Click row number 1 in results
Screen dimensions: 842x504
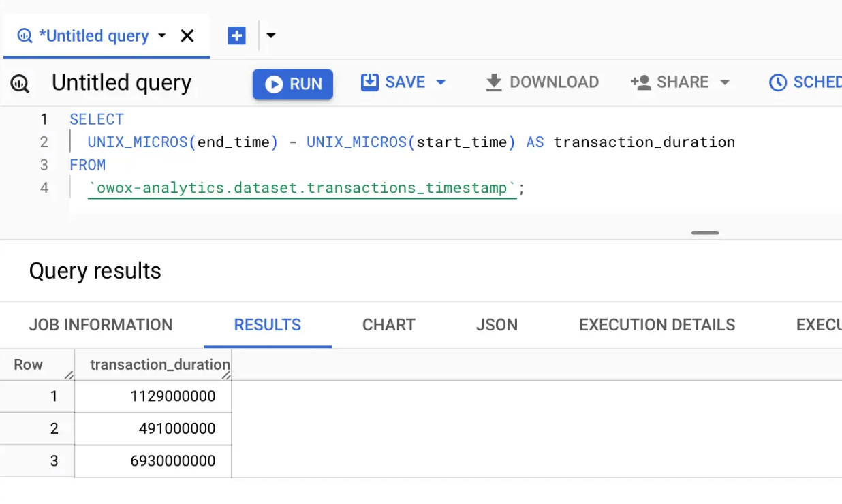(54, 396)
